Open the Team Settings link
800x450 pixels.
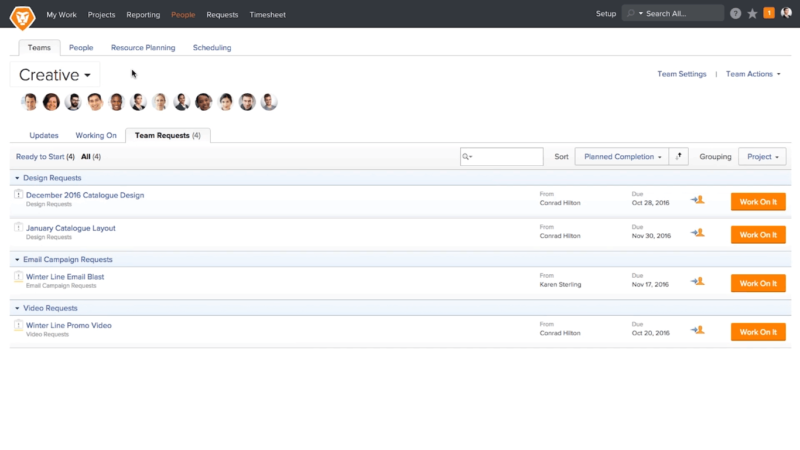click(x=681, y=74)
